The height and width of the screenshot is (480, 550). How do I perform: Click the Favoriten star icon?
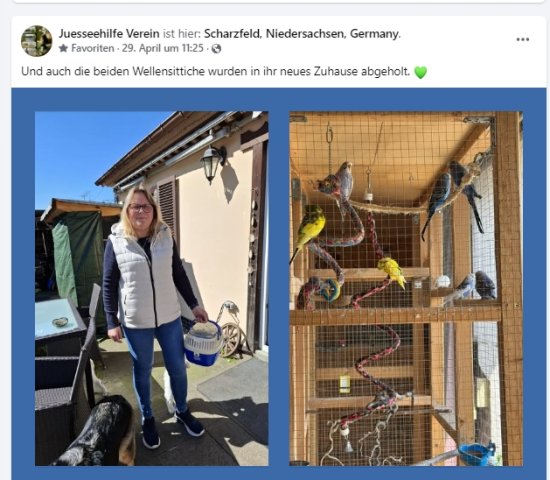click(63, 48)
